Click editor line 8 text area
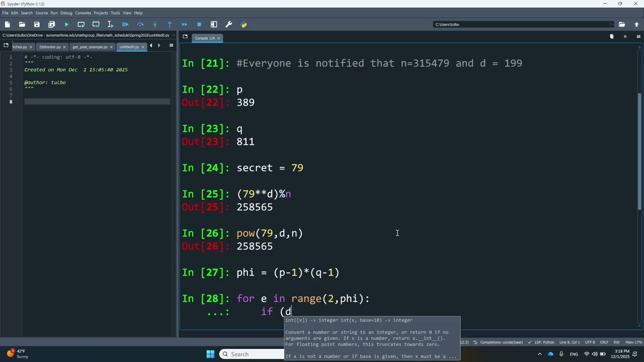644x362 pixels. point(97,102)
